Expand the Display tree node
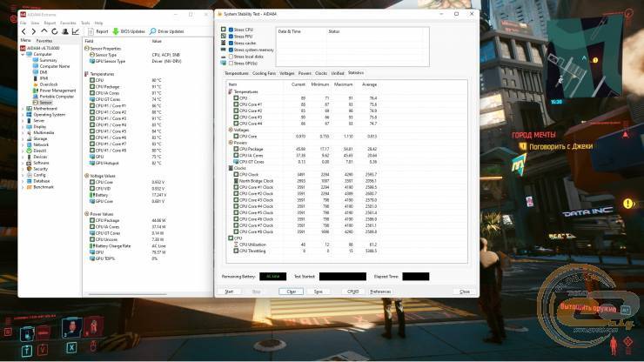Image resolution: width=644 pixels, height=362 pixels. click(23, 126)
